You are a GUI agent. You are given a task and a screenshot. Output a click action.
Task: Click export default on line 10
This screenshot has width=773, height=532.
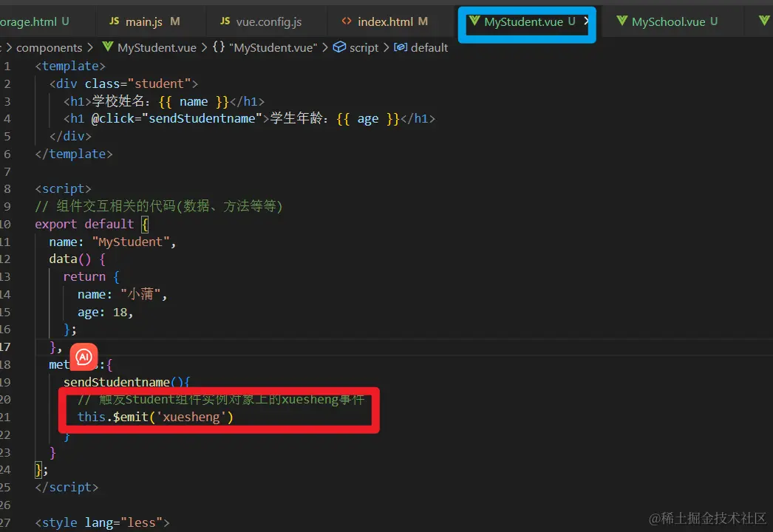click(84, 224)
